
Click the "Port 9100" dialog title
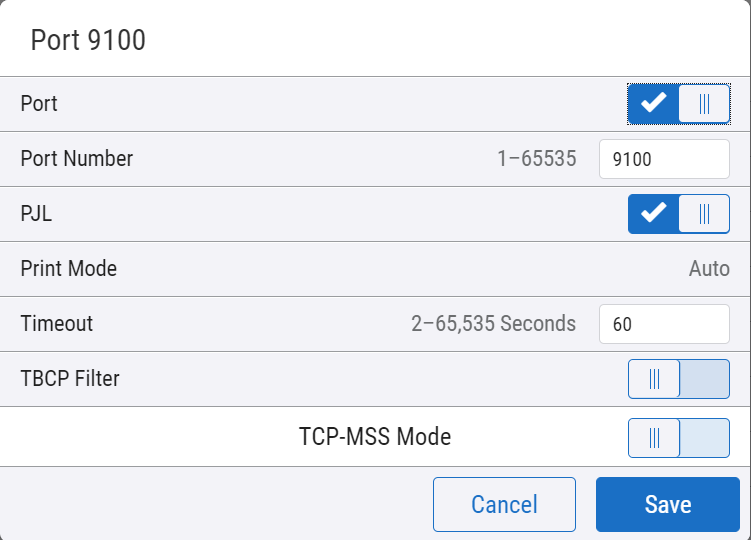(x=88, y=40)
